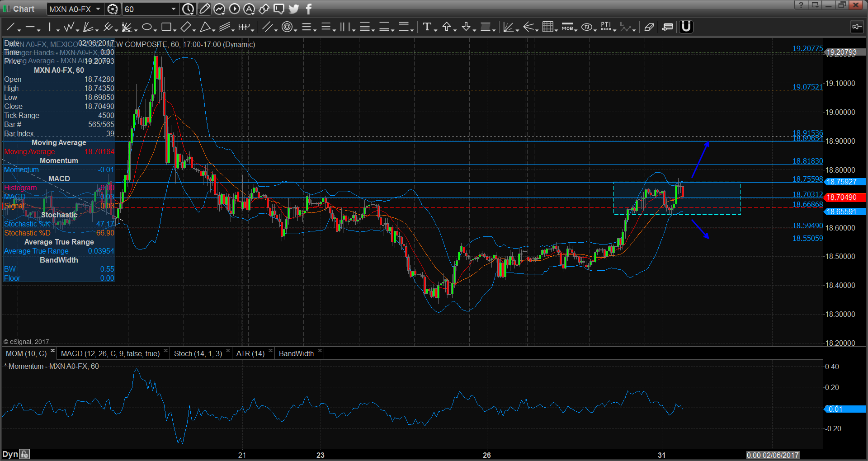Select the vertical line tool
Image resolution: width=868 pixels, height=461 pixels.
coord(49,27)
